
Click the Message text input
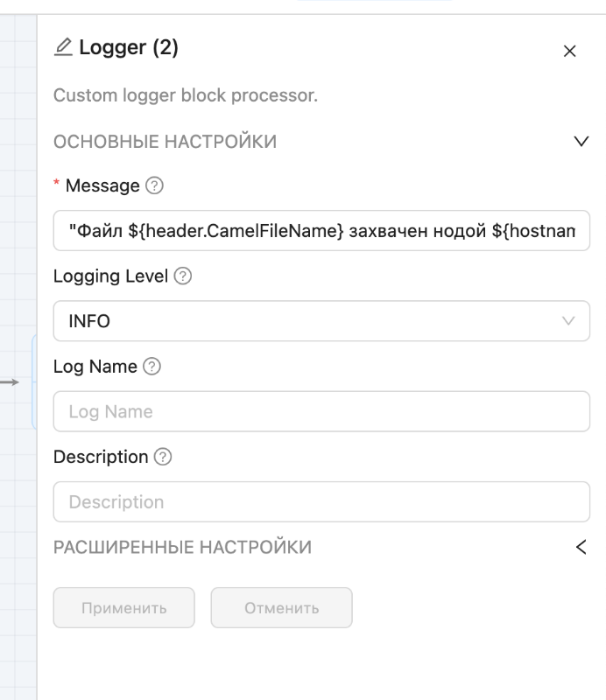click(x=321, y=231)
